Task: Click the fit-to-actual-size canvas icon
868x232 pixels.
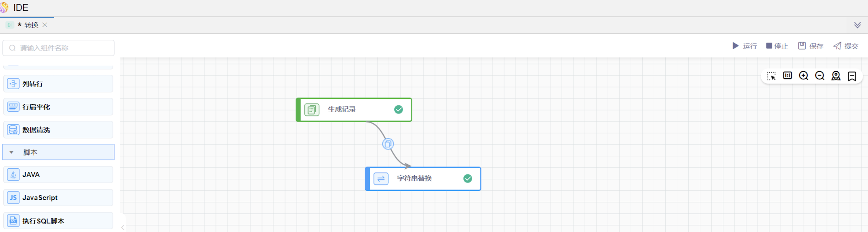Action: (x=787, y=75)
